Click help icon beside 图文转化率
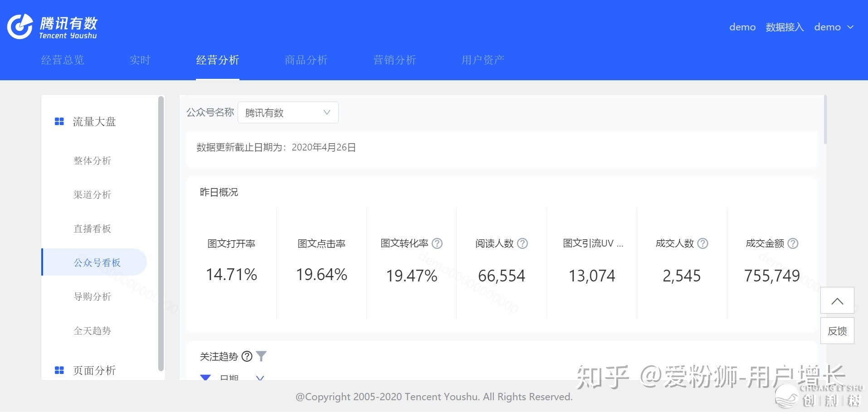The width and height of the screenshot is (868, 412). pos(437,243)
